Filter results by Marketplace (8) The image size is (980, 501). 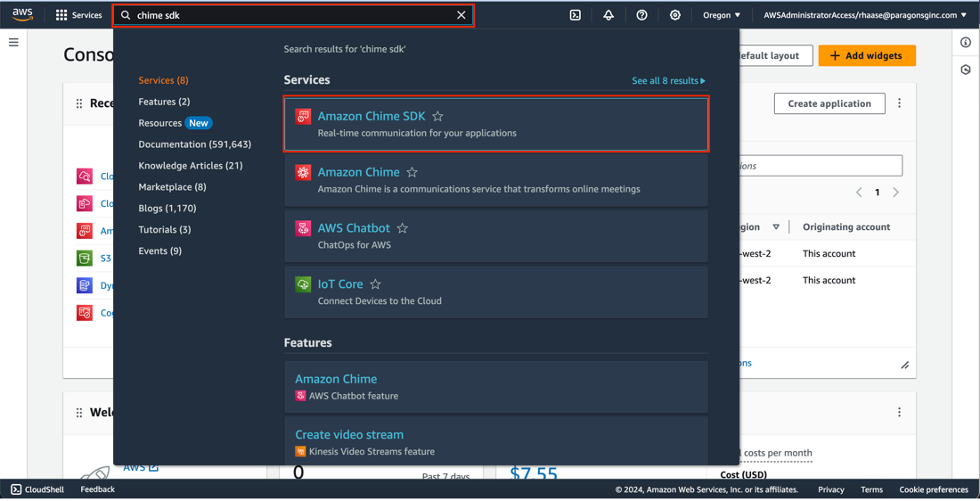(173, 186)
